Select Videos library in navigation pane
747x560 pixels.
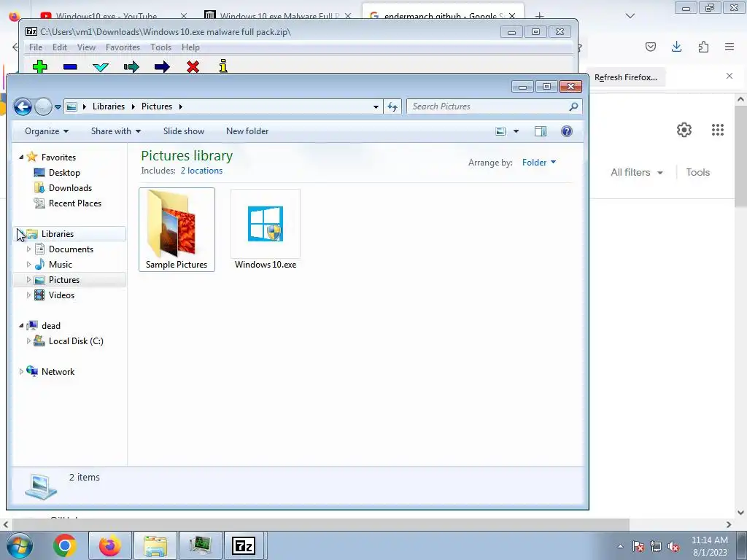coord(61,295)
